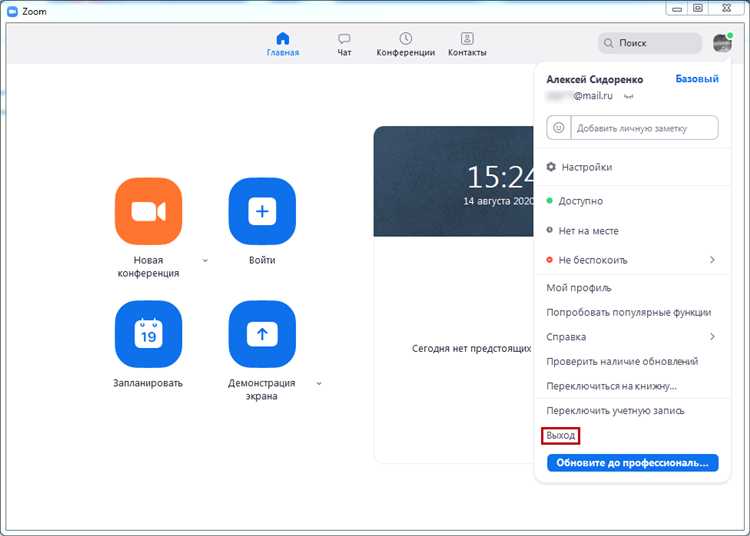Open Мой профиль
The width and height of the screenshot is (750, 536).
(x=579, y=288)
